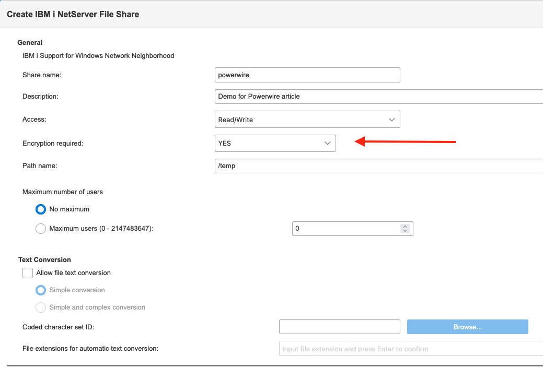Choose the Maximum users radio option
543x392 pixels.
tap(41, 229)
